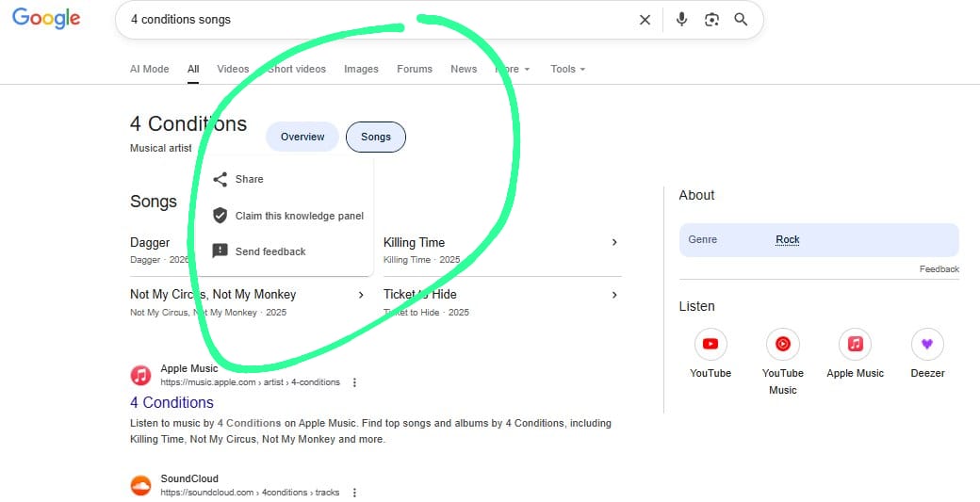The width and height of the screenshot is (980, 502).
Task: Click the magnifying glass search icon
Action: coord(741,20)
